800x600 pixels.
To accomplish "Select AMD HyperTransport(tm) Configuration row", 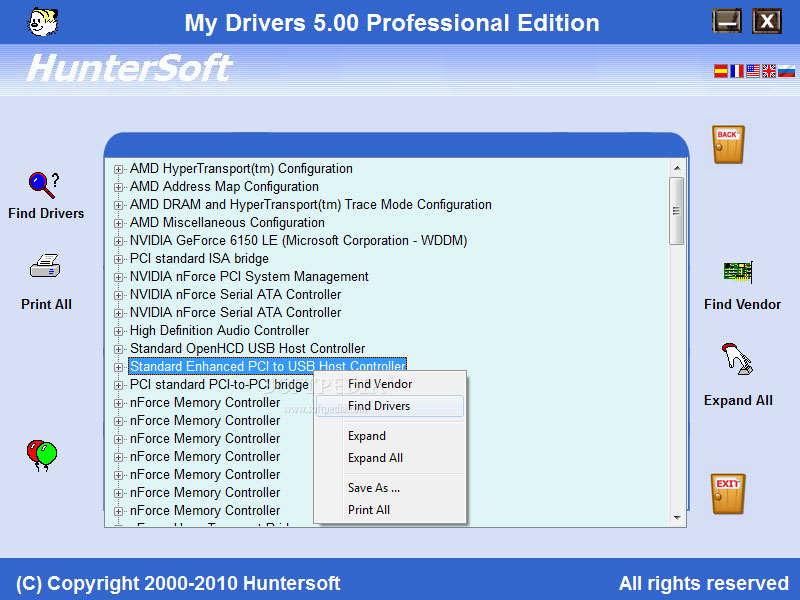I will 241,169.
